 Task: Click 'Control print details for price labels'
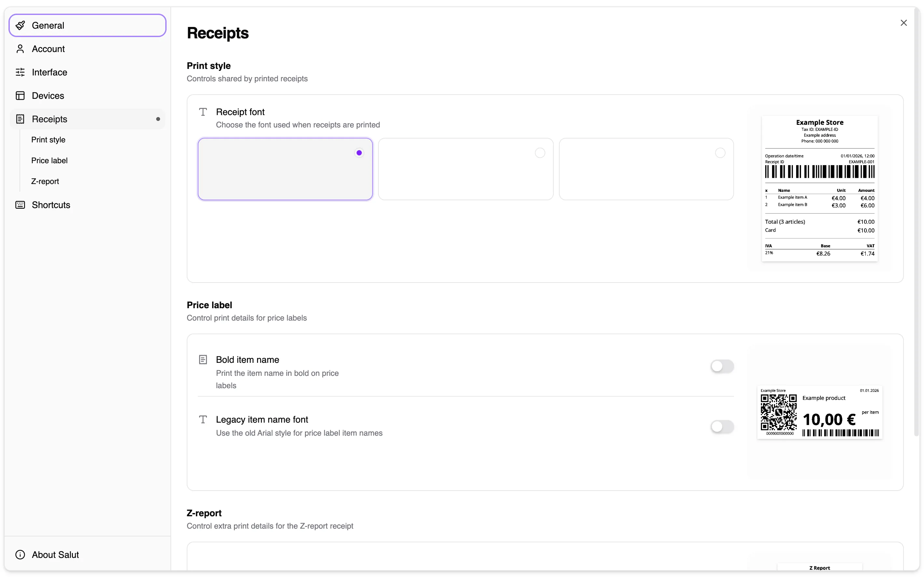[x=247, y=318]
